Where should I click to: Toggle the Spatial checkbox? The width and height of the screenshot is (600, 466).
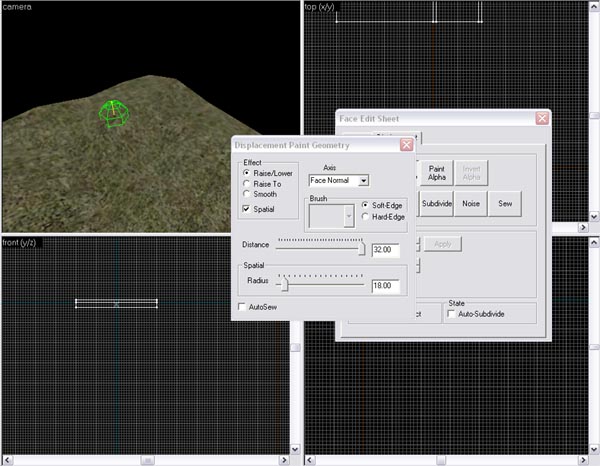coord(247,209)
